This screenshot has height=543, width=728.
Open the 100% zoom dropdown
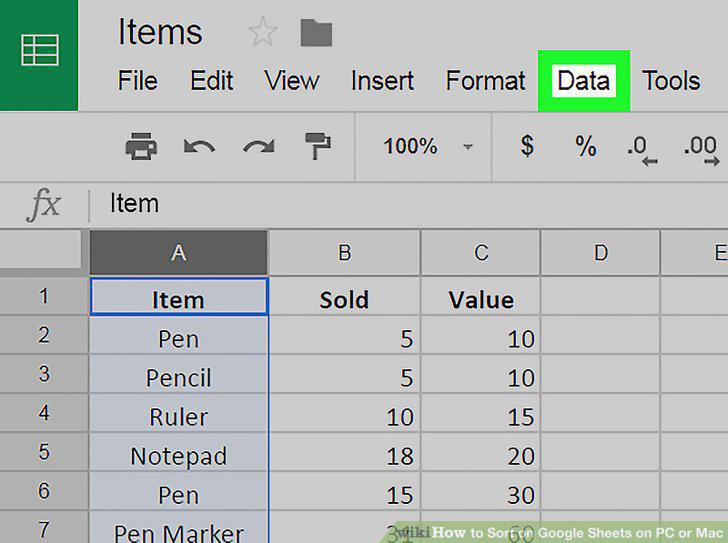click(427, 147)
